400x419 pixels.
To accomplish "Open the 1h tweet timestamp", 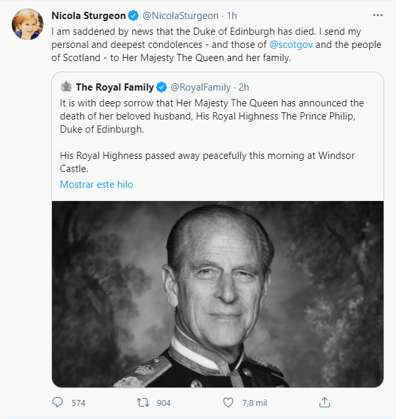I will pyautogui.click(x=232, y=16).
